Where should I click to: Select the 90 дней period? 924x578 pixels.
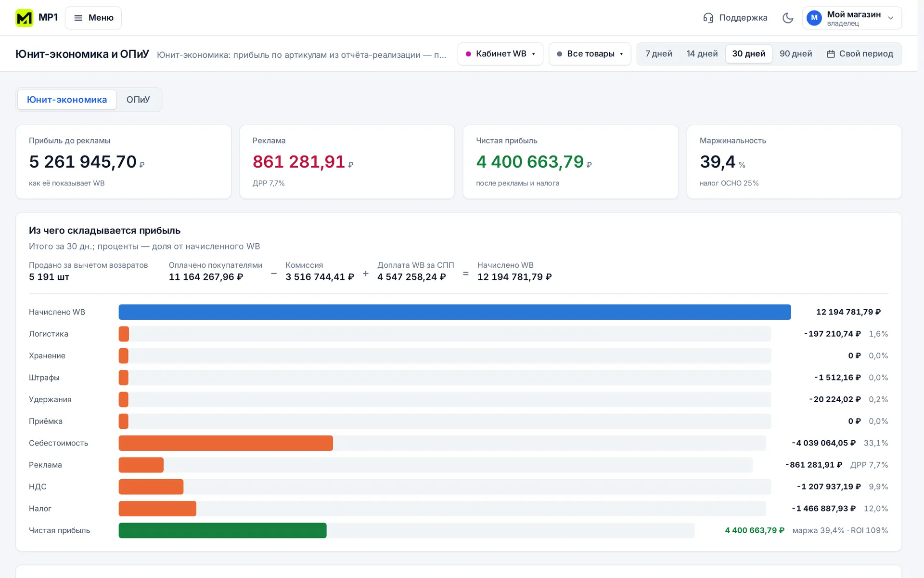(796, 54)
